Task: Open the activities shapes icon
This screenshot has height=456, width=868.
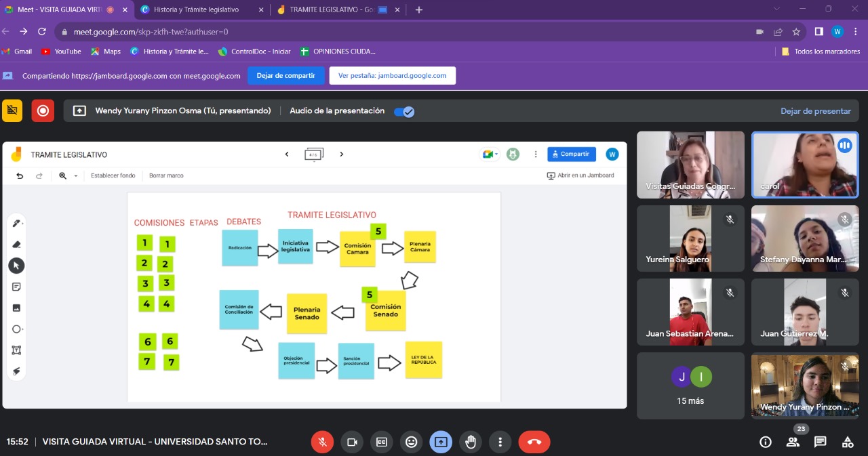Action: 847,442
